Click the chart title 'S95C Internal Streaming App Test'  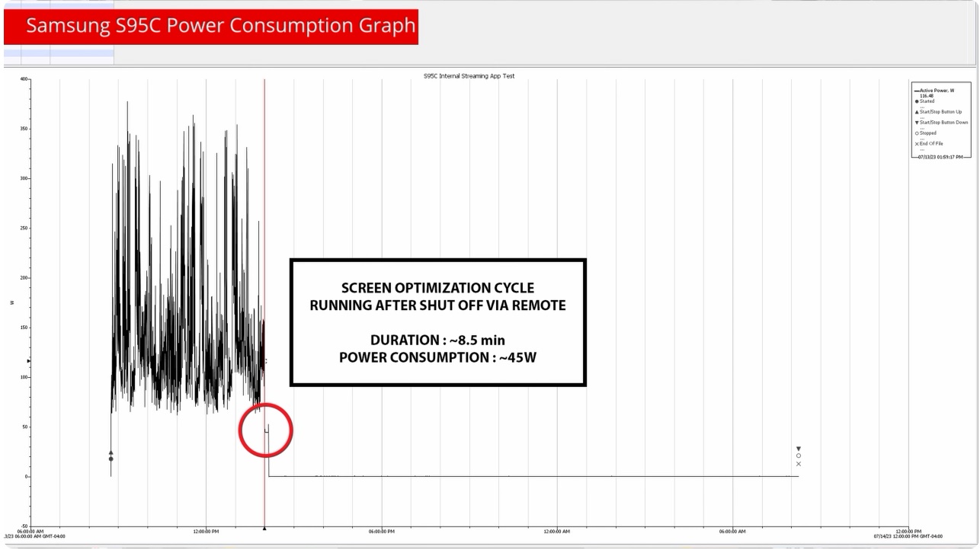click(469, 76)
